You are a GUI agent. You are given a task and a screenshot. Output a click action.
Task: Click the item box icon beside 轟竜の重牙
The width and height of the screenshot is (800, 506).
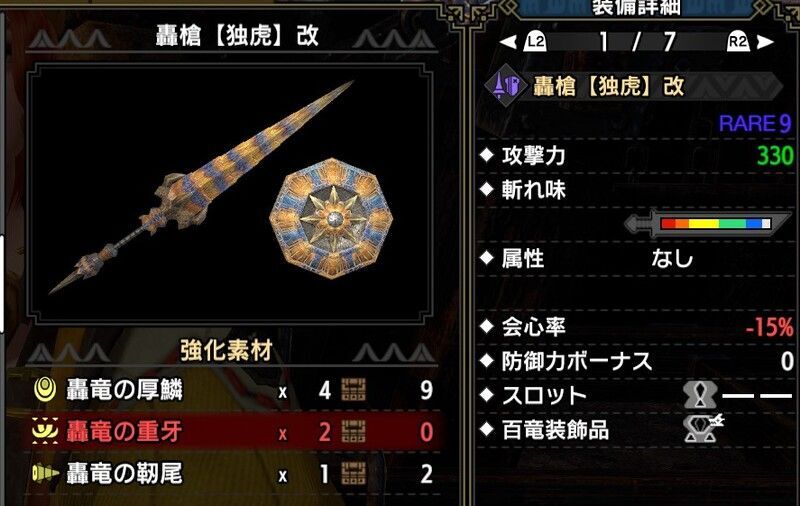click(353, 432)
